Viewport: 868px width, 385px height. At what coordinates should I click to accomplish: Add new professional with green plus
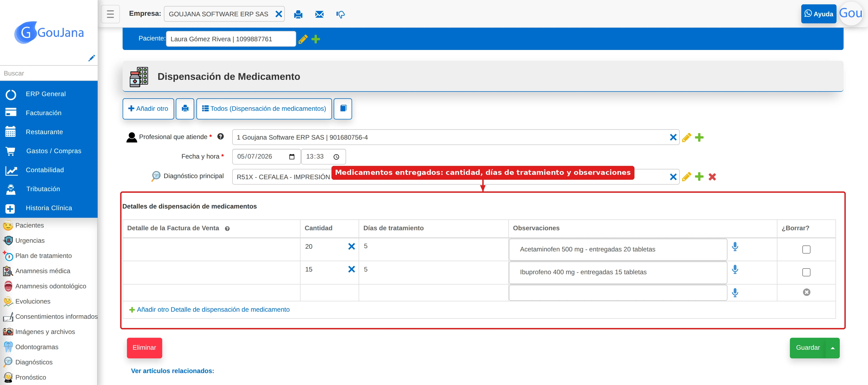(x=699, y=137)
